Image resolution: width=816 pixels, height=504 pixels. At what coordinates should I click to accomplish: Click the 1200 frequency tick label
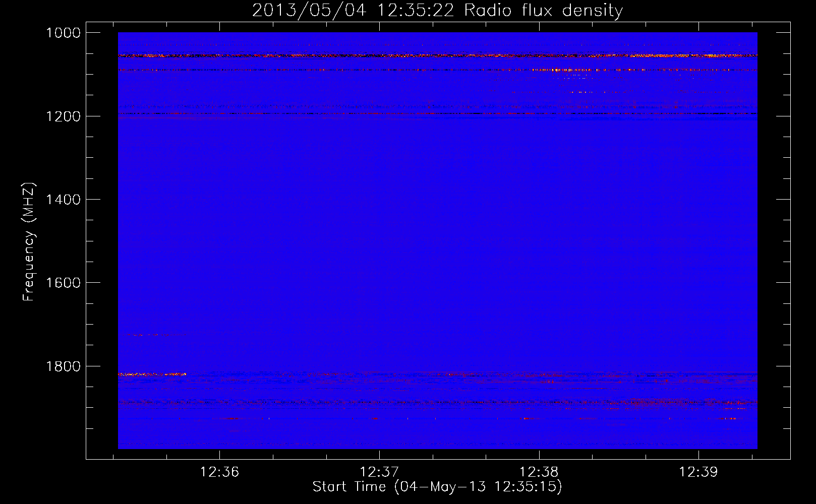pyautogui.click(x=64, y=116)
